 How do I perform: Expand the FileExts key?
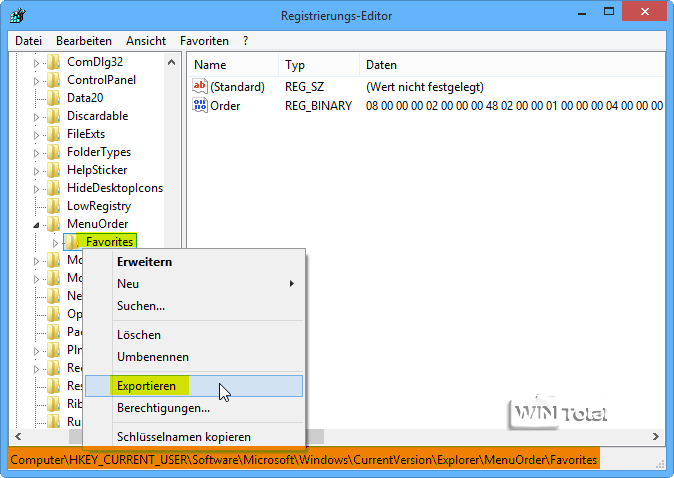pyautogui.click(x=37, y=135)
